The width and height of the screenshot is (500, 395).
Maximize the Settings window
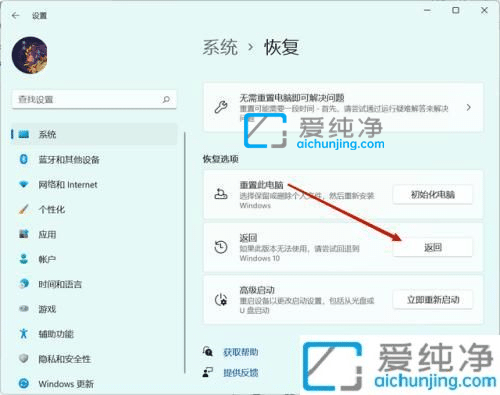pyautogui.click(x=456, y=10)
